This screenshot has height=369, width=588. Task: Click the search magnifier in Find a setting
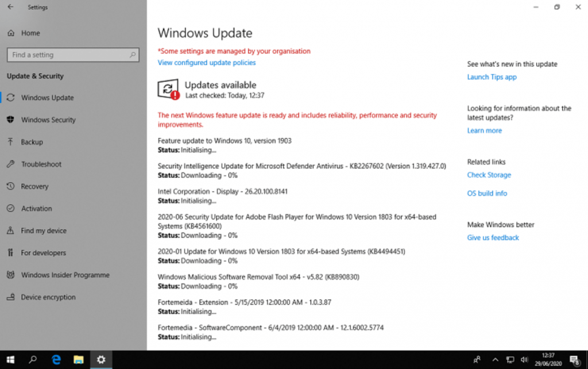coord(133,55)
